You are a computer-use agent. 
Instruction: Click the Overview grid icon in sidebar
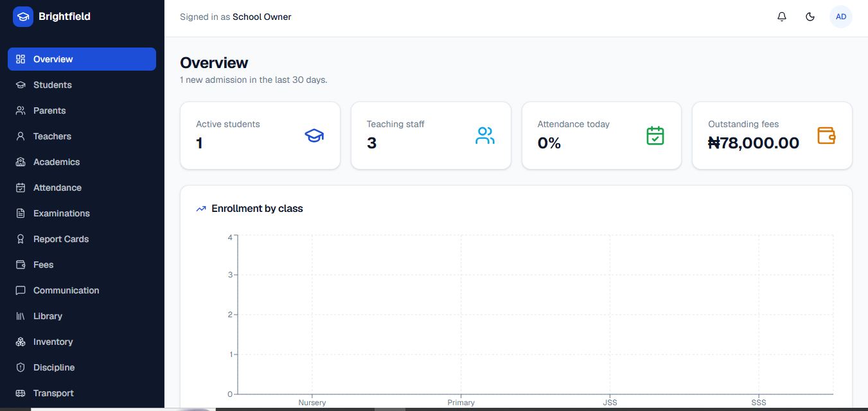[21, 59]
